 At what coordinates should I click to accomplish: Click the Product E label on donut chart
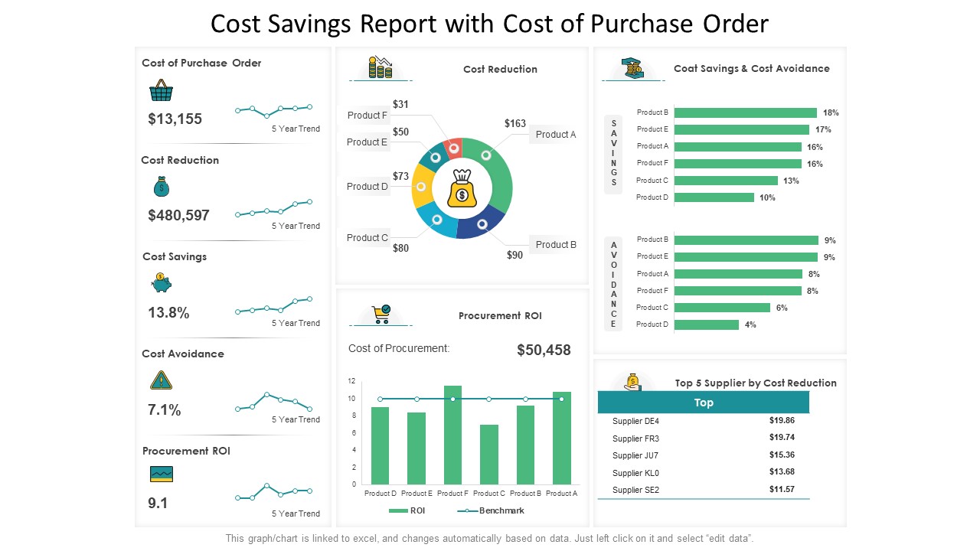click(367, 142)
